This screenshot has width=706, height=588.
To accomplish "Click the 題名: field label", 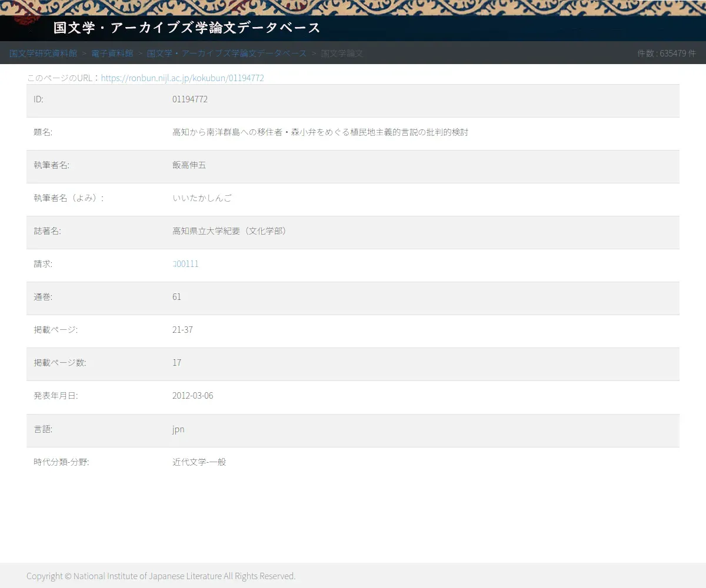I will (43, 132).
